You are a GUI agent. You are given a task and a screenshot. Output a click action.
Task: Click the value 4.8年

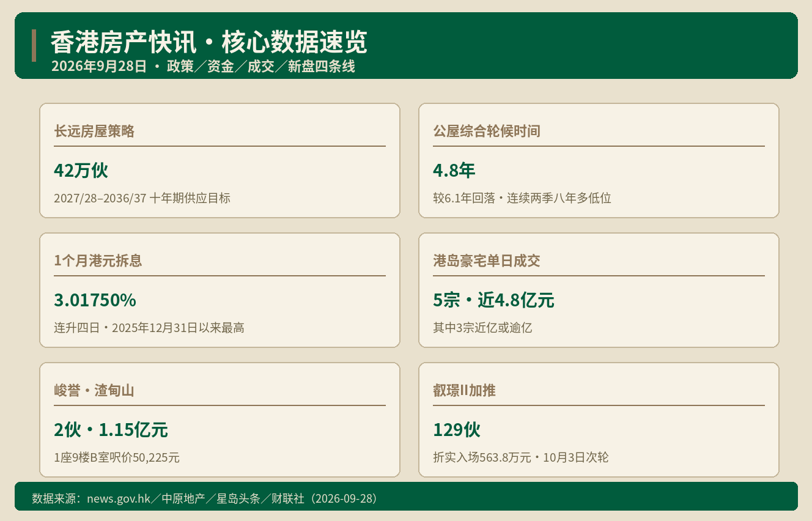coord(454,171)
